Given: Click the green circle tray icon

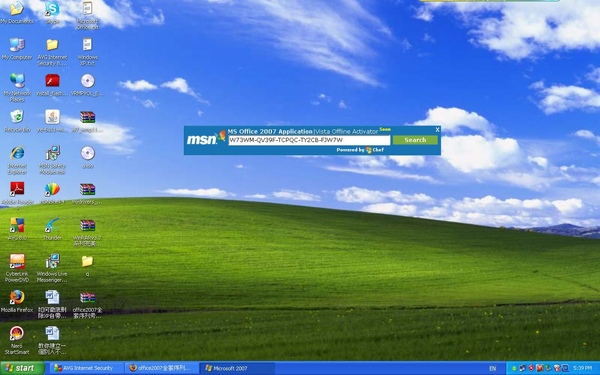Looking at the screenshot, I should pos(514,368).
